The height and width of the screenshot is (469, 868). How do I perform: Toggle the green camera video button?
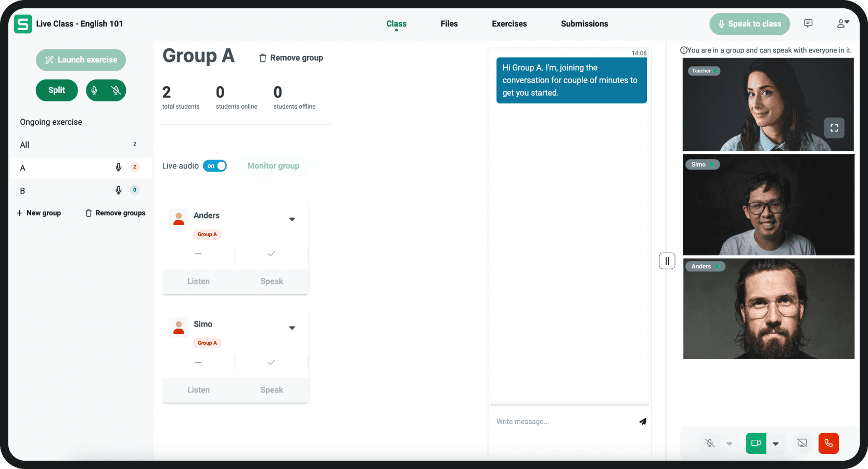click(756, 444)
